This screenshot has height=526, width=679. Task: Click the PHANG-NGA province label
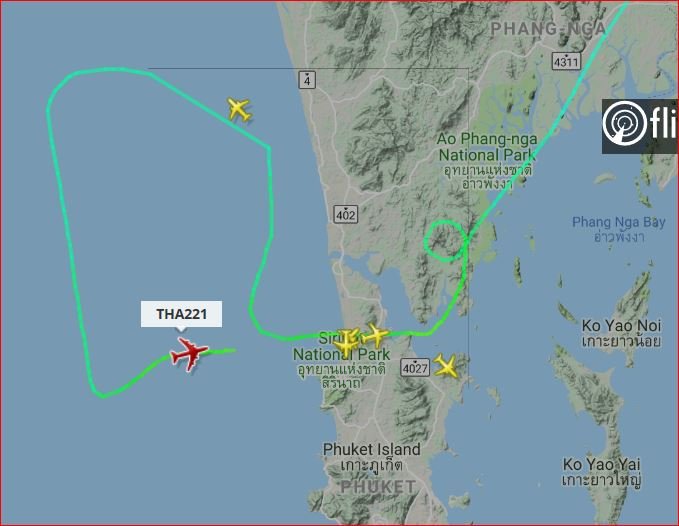(548, 29)
